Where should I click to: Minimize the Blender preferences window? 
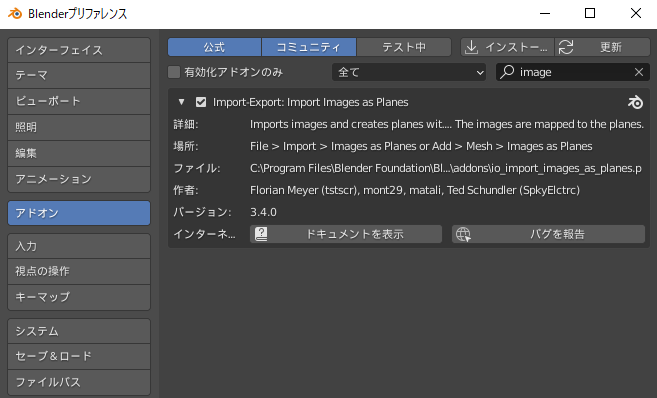(x=545, y=13)
